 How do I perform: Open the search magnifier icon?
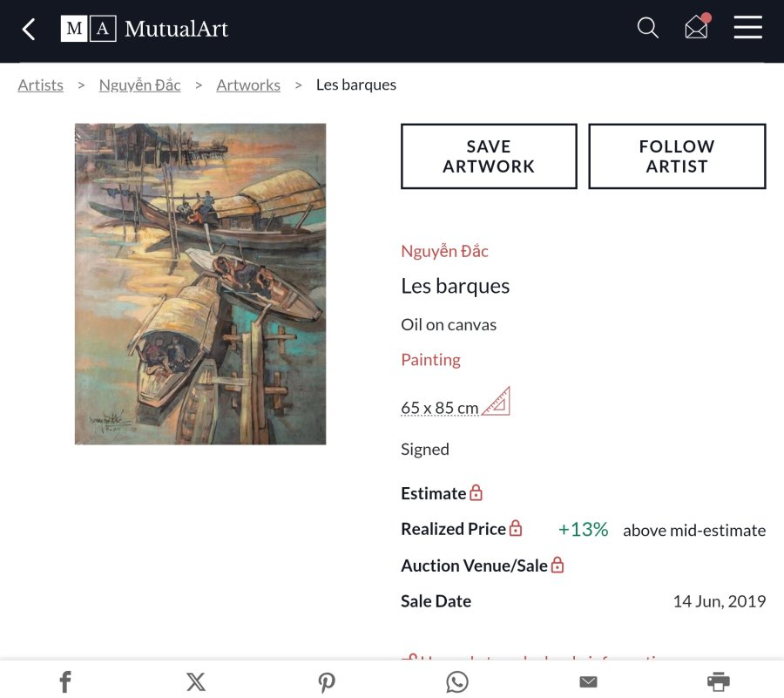[647, 28]
